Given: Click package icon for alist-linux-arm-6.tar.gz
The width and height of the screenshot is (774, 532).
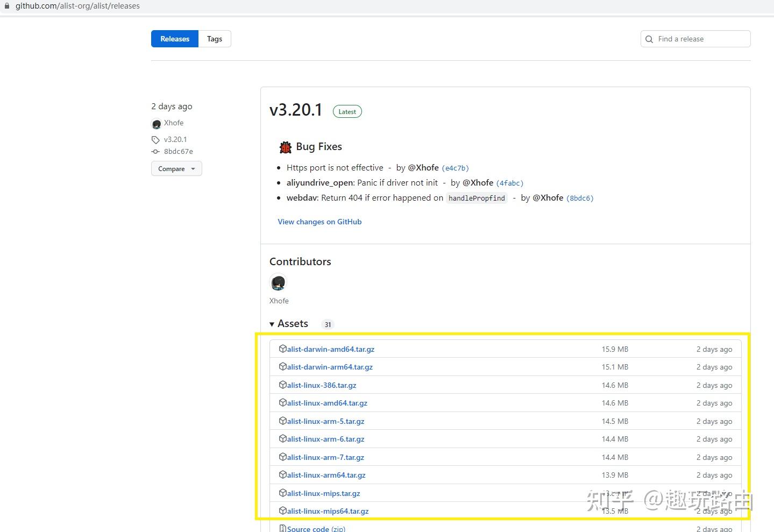Looking at the screenshot, I should pos(283,439).
